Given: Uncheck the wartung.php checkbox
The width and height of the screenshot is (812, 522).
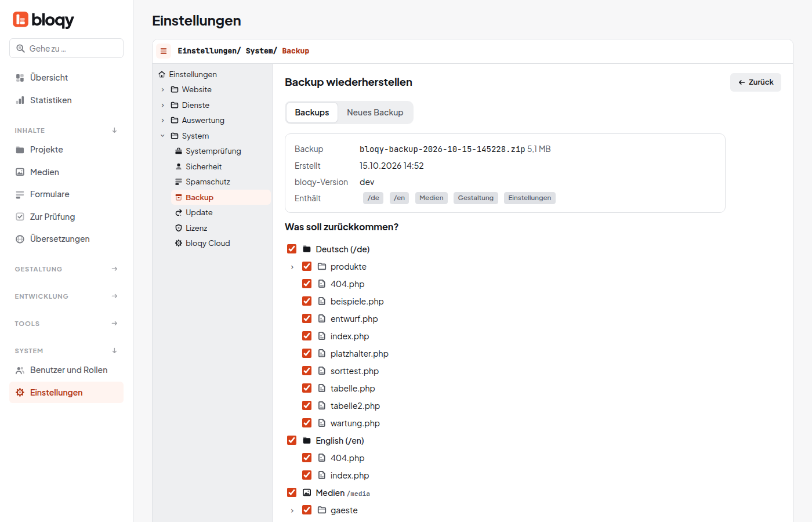Looking at the screenshot, I should (307, 423).
